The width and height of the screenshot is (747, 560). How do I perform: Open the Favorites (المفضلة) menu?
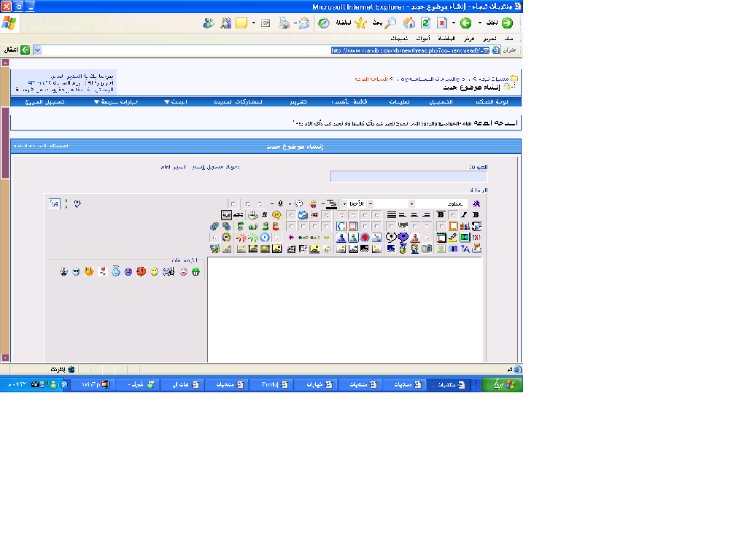click(x=446, y=39)
